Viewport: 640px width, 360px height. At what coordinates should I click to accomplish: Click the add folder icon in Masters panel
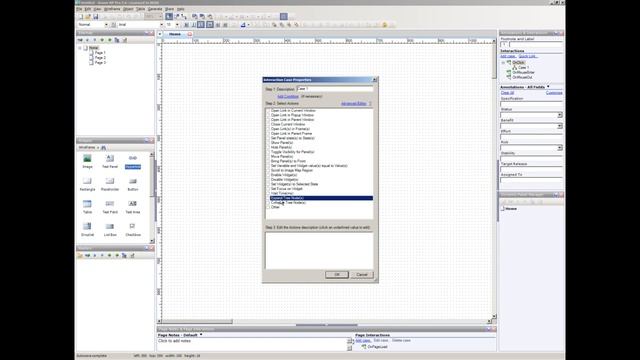pyautogui.click(x=80, y=256)
